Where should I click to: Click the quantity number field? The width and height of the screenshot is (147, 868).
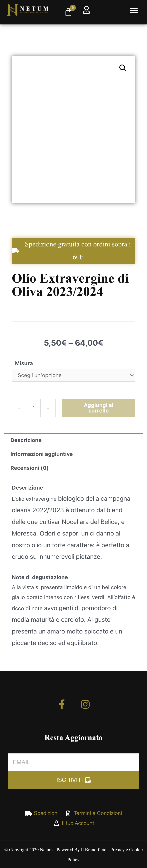34,408
